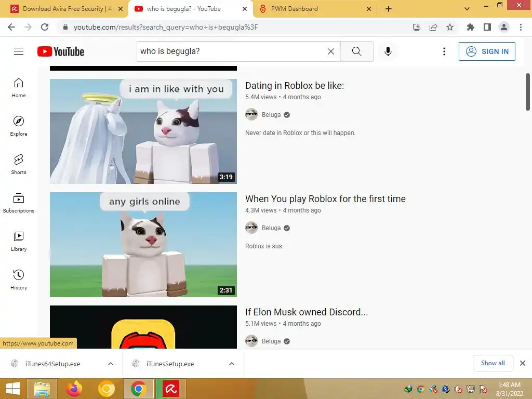Click description text 'Roblox is sus.'
This screenshot has width=532, height=399.
tap(264, 246)
